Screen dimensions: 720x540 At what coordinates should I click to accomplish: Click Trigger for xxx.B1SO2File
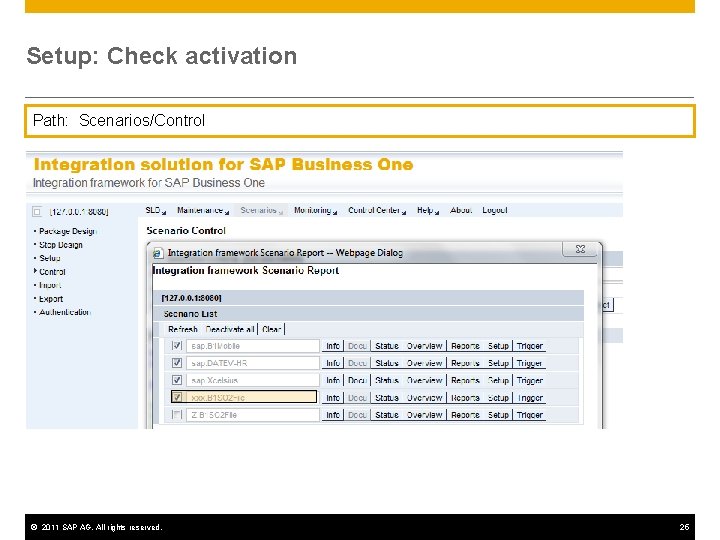(529, 398)
